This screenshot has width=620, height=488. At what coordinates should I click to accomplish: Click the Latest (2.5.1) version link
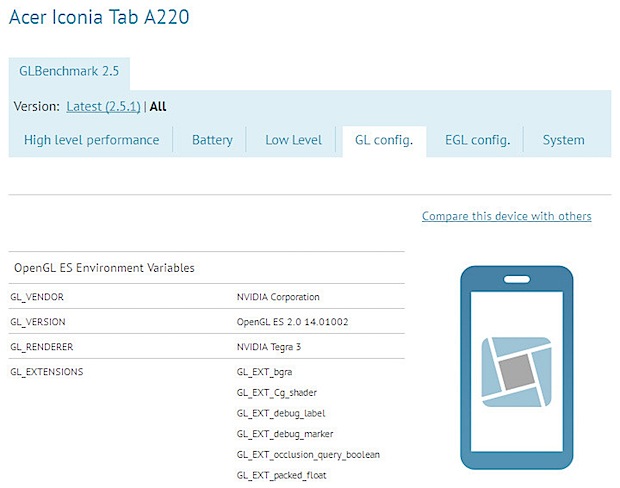[x=104, y=106]
